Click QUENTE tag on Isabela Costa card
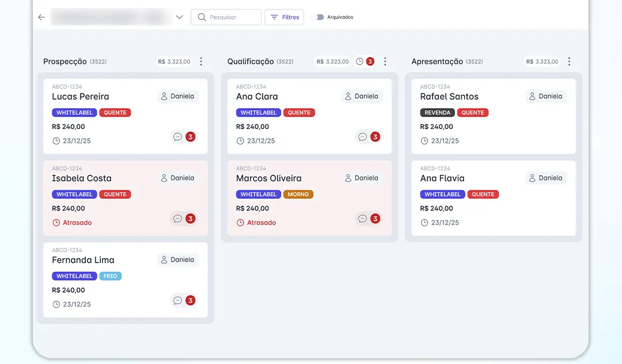Screen dimensions: 622x364 tap(115, 194)
